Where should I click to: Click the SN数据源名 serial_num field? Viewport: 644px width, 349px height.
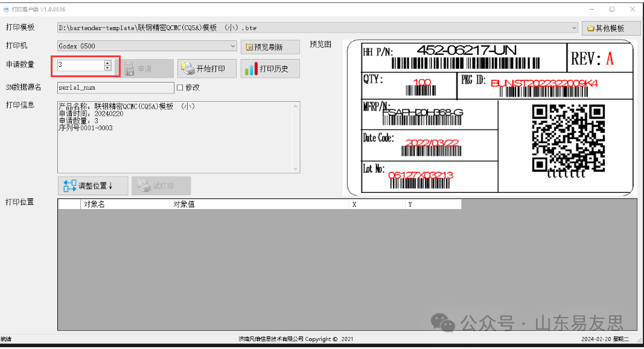click(x=116, y=87)
